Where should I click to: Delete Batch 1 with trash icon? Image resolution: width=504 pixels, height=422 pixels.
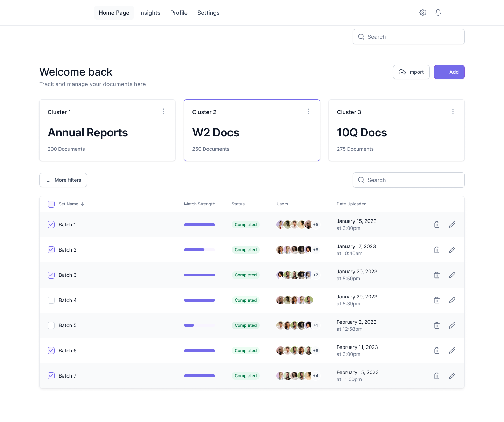(x=437, y=225)
